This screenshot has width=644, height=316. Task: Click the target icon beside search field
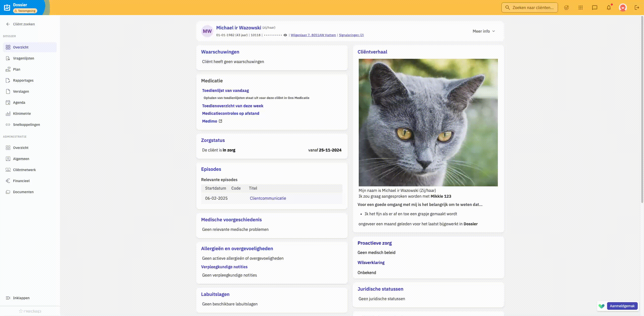566,8
